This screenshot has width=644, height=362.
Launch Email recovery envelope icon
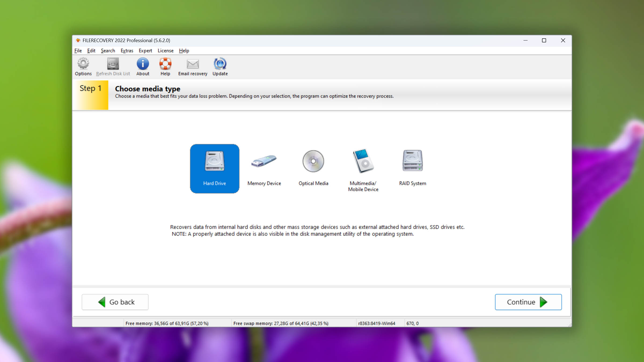click(x=193, y=64)
